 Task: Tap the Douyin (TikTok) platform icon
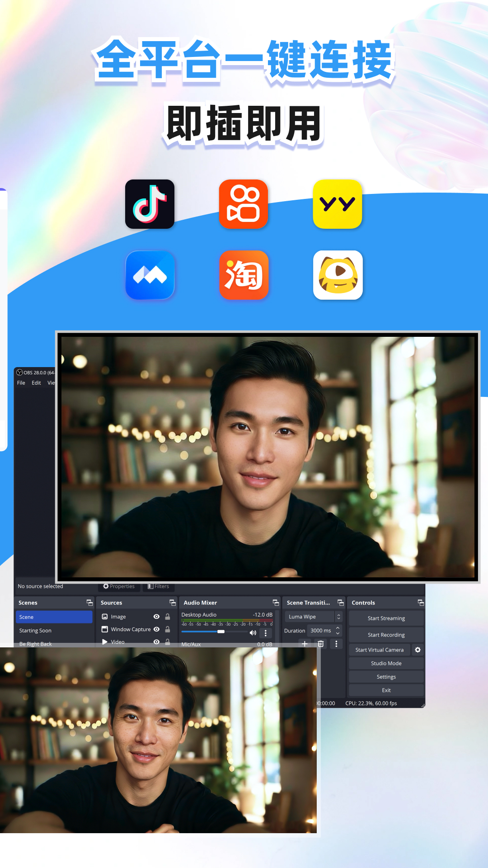point(150,204)
